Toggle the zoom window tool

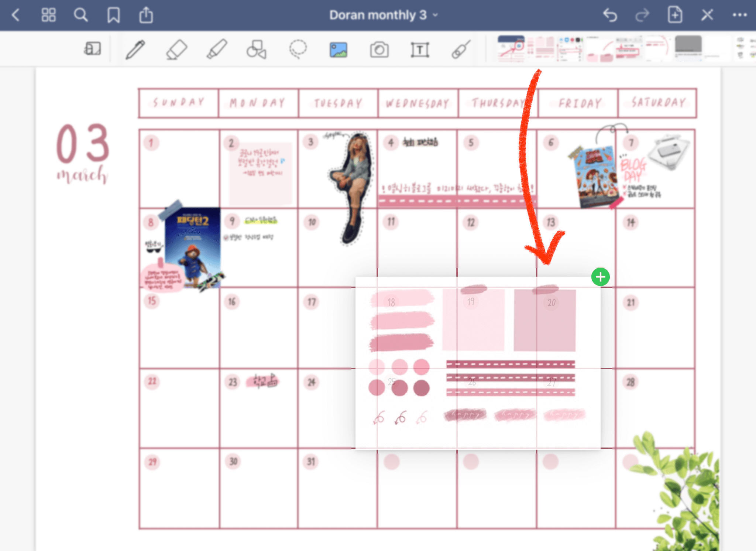click(92, 49)
